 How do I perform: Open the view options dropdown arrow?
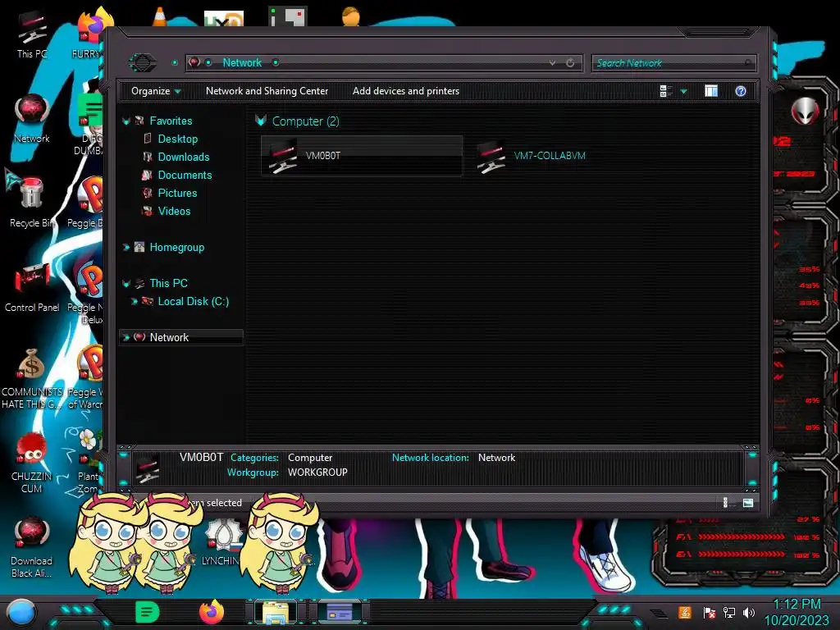pyautogui.click(x=683, y=92)
